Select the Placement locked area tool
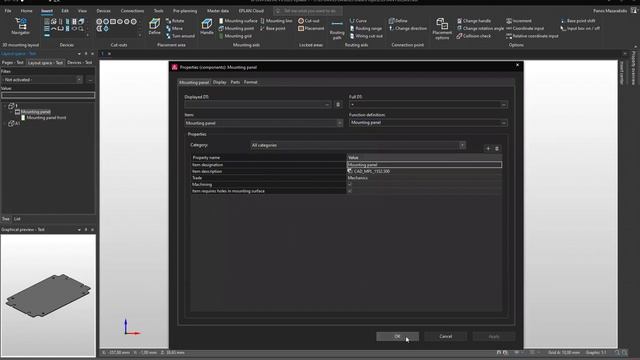 (x=311, y=28)
